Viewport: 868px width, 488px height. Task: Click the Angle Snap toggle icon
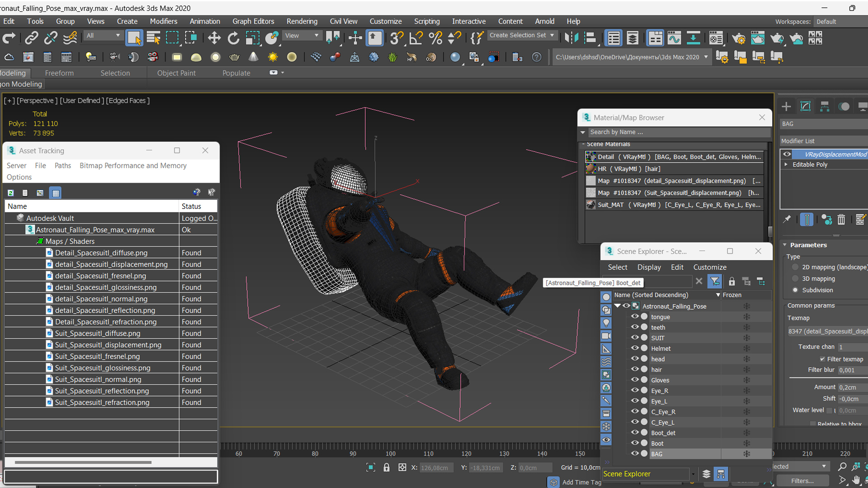(415, 38)
